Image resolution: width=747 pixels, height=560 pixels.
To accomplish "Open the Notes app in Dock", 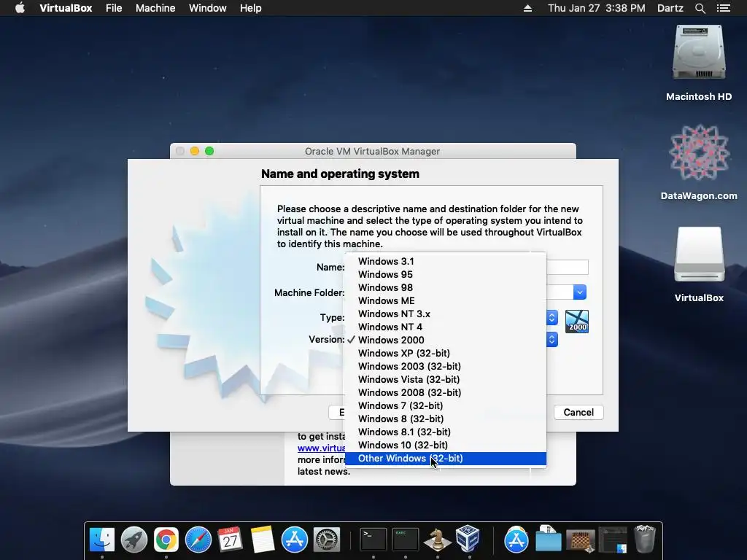I will (x=263, y=540).
